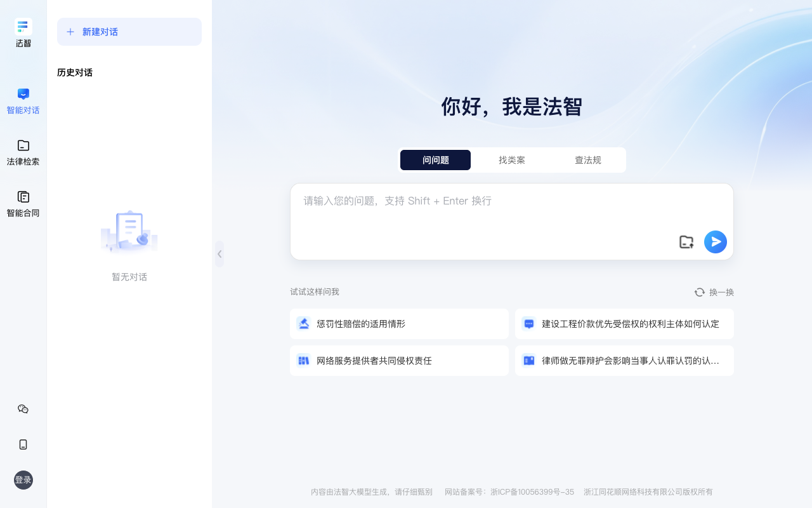Viewport: 812px width, 508px height.
Task: Click the mobile phone icon
Action: coord(23,444)
